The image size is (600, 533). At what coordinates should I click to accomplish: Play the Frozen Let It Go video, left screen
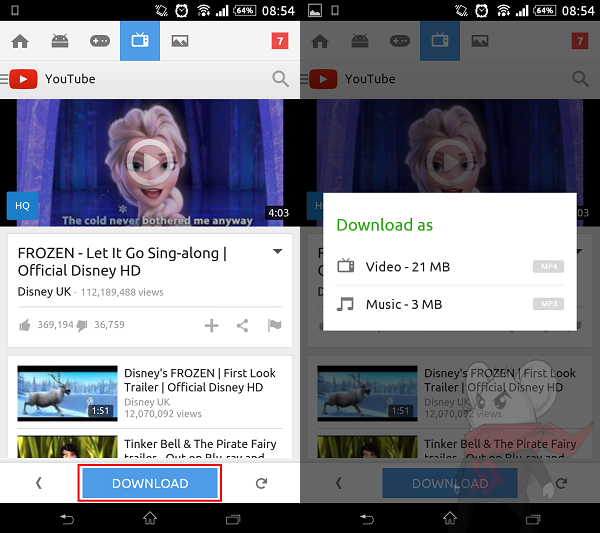pos(150,163)
